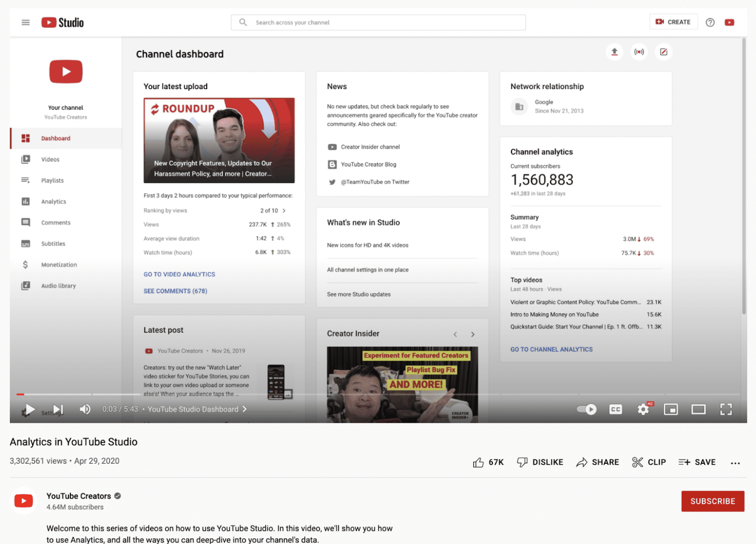Viewport: 756px width, 544px height.
Task: Open the Audio library
Action: click(x=58, y=285)
